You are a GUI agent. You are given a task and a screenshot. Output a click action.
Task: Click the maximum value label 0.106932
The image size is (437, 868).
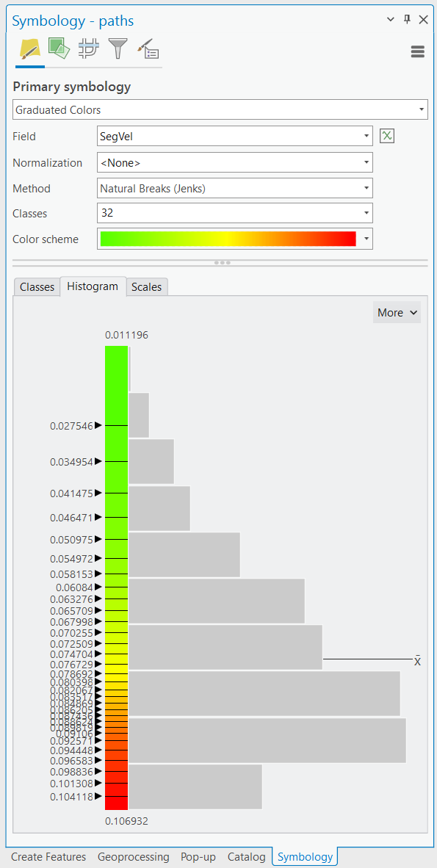point(126,820)
